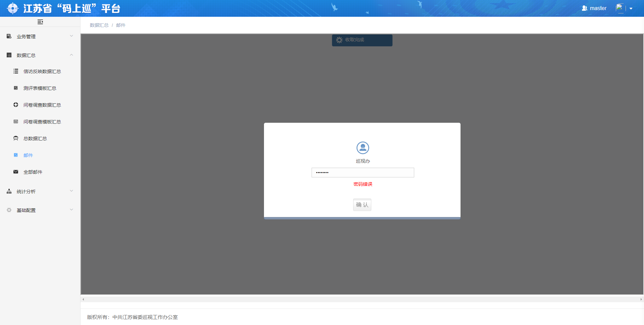The height and width of the screenshot is (325, 644).
Task: Click the scrollbar left arrow
Action: (83, 299)
